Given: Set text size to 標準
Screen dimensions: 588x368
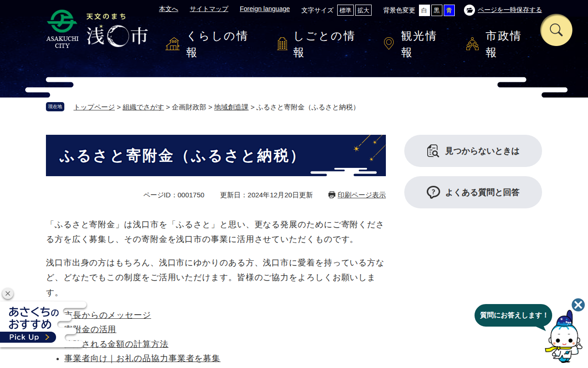Looking at the screenshot, I should [345, 10].
